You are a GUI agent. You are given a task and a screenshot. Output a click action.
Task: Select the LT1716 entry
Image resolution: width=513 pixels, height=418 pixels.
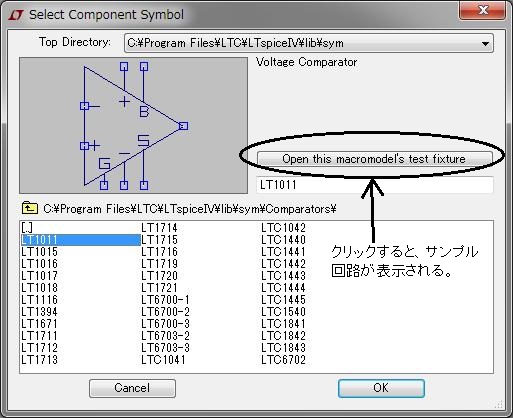pos(159,252)
